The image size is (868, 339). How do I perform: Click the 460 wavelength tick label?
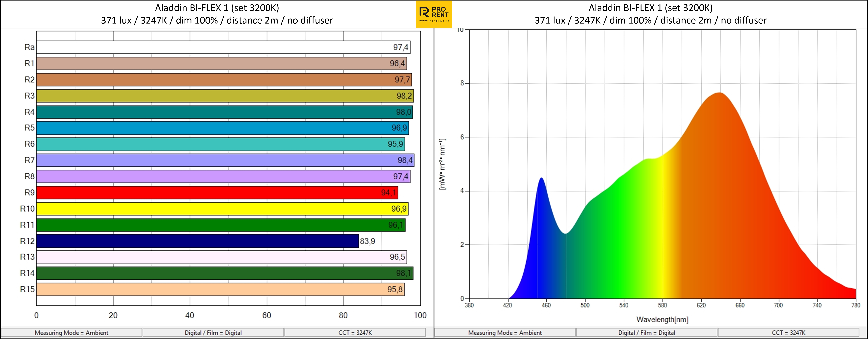pos(546,305)
